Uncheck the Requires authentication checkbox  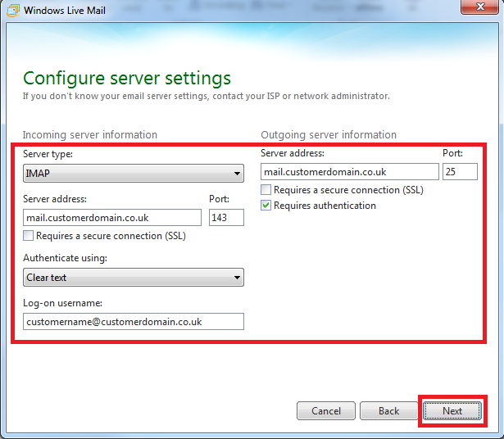(266, 206)
